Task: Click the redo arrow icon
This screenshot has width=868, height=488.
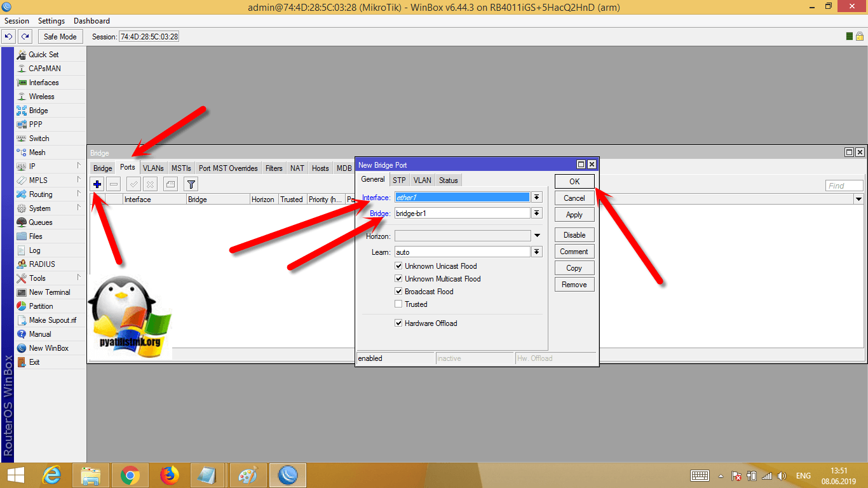Action: [x=25, y=37]
